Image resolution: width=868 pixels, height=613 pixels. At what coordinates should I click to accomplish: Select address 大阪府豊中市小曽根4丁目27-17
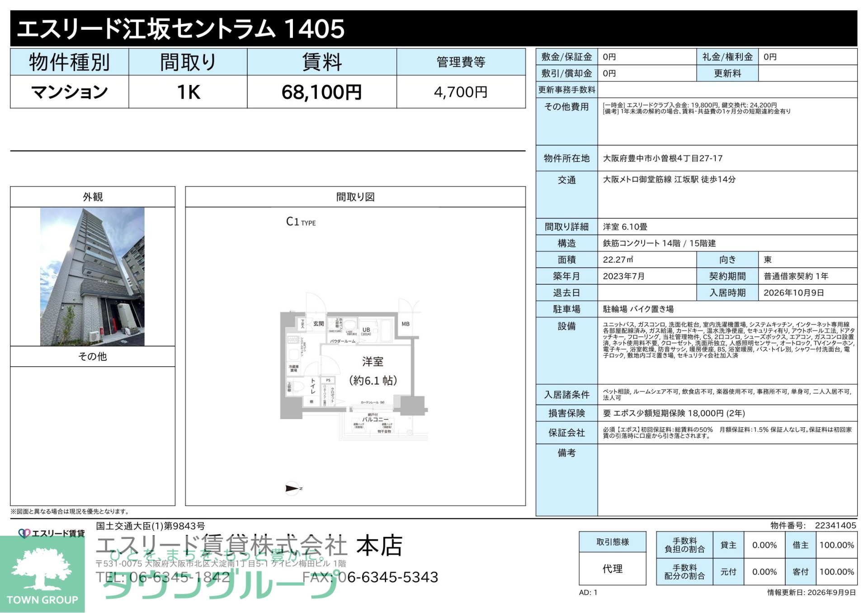tap(663, 158)
